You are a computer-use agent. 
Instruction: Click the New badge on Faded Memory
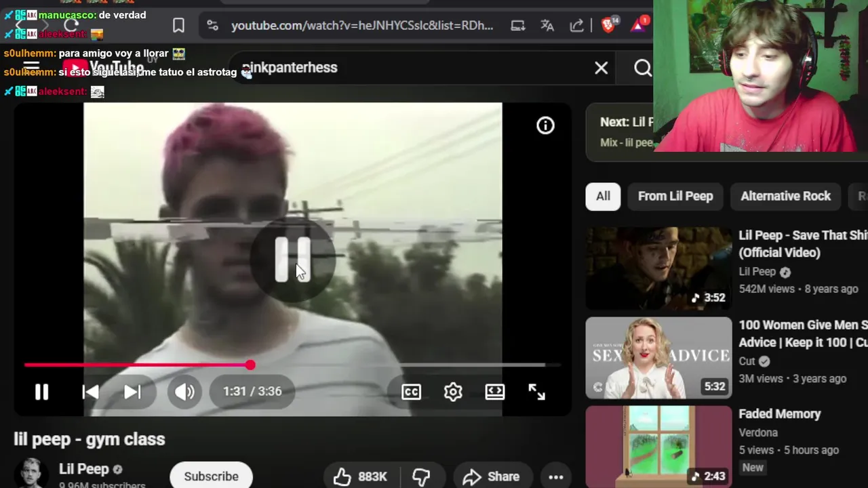753,468
